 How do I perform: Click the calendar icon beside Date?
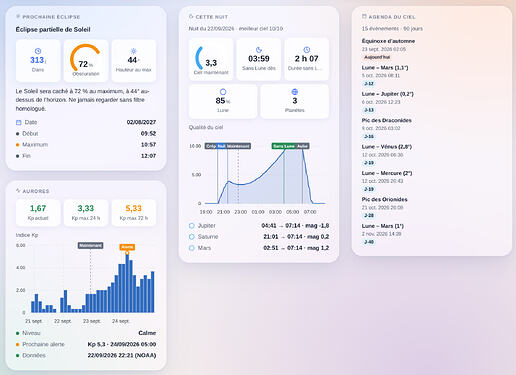click(19, 122)
